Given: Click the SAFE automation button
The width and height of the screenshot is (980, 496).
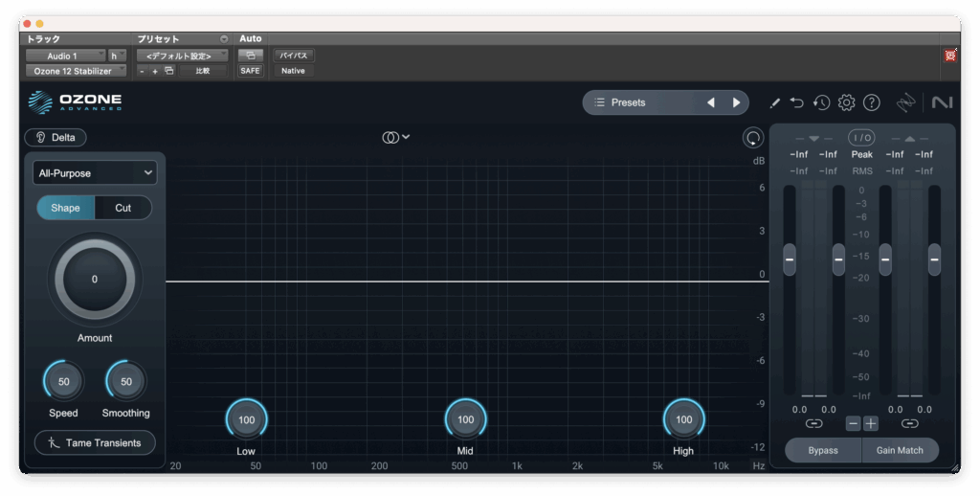Looking at the screenshot, I should [x=250, y=71].
